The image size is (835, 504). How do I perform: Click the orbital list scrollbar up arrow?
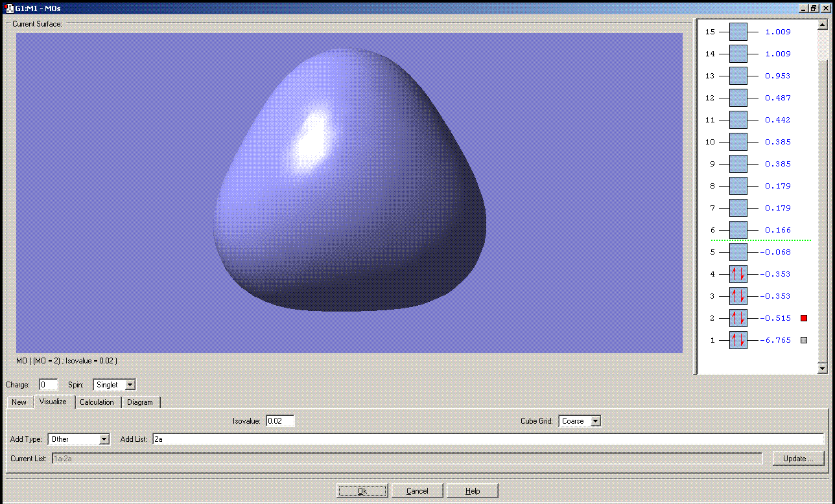point(823,25)
